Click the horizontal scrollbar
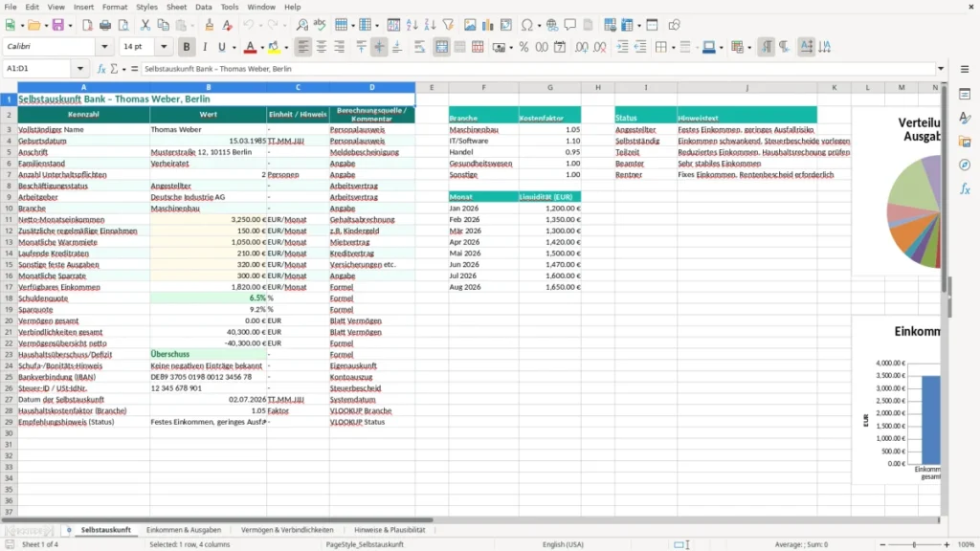This screenshot has height=551, width=980. point(217,519)
